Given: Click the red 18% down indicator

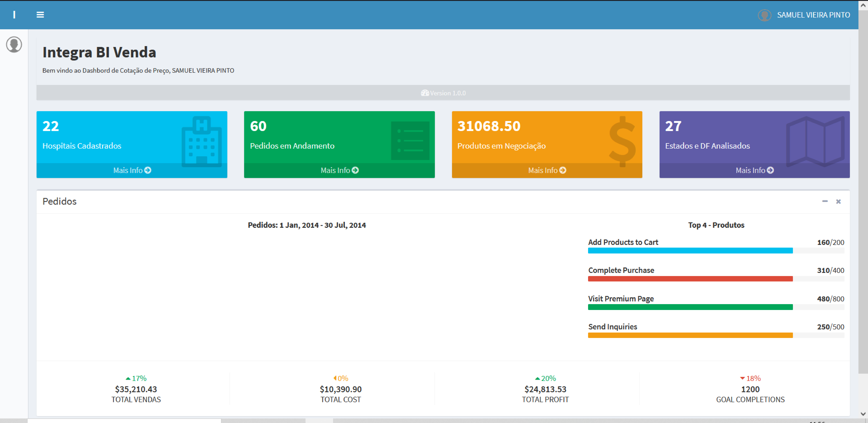Looking at the screenshot, I should tap(750, 379).
